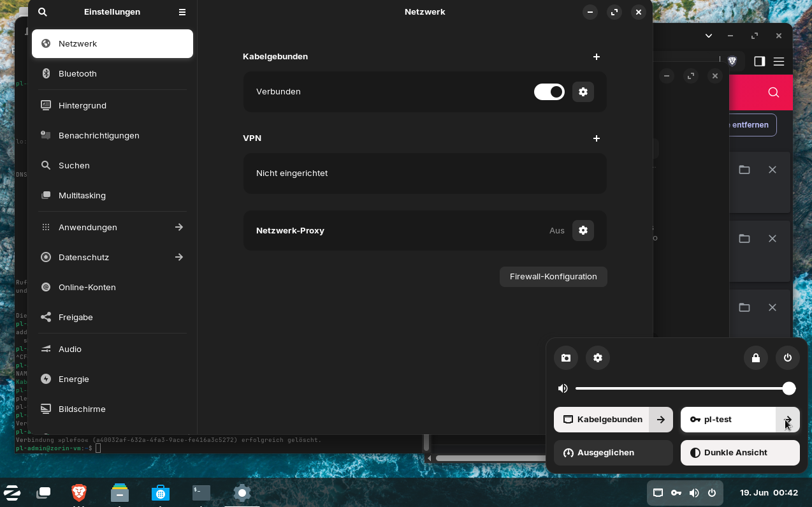
Task: Open wired connection gear settings
Action: (583, 92)
